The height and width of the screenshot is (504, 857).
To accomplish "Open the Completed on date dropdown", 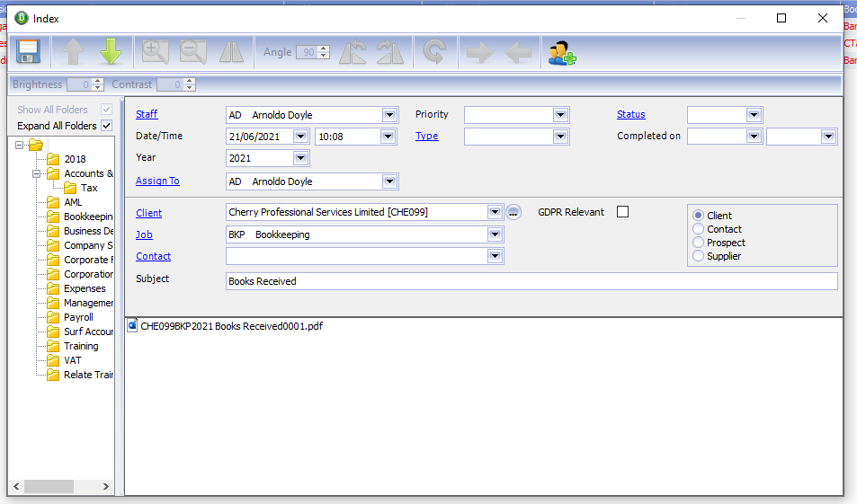I will tap(754, 137).
